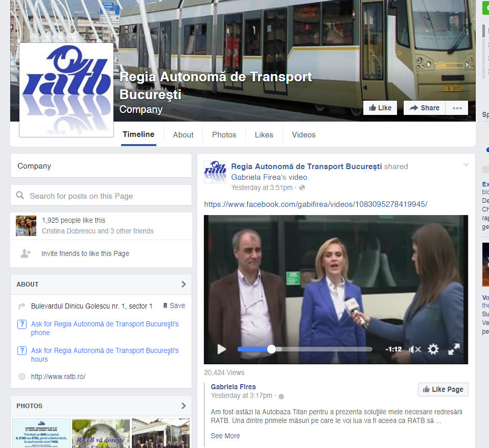
Task: Click the Yesterday at 3:17pm timestamp
Action: (x=241, y=395)
